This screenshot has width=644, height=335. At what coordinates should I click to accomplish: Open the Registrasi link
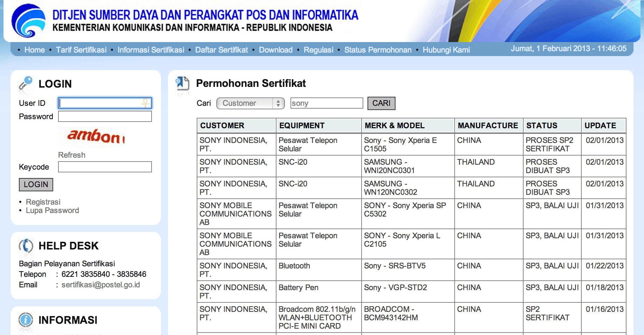tap(43, 202)
